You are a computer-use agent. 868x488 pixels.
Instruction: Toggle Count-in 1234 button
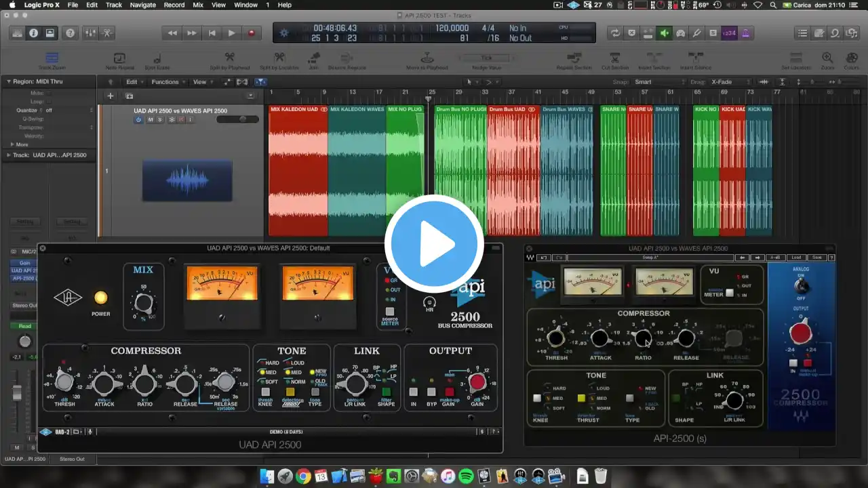[x=729, y=33]
